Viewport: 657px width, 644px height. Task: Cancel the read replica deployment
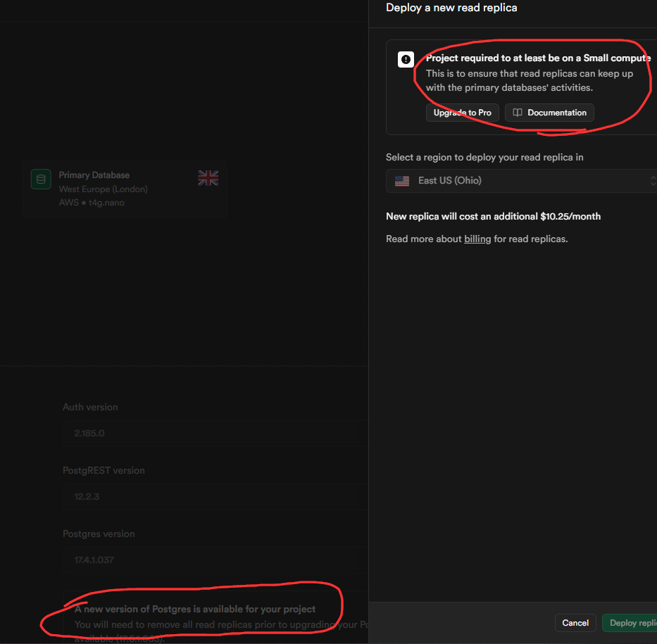click(x=575, y=623)
